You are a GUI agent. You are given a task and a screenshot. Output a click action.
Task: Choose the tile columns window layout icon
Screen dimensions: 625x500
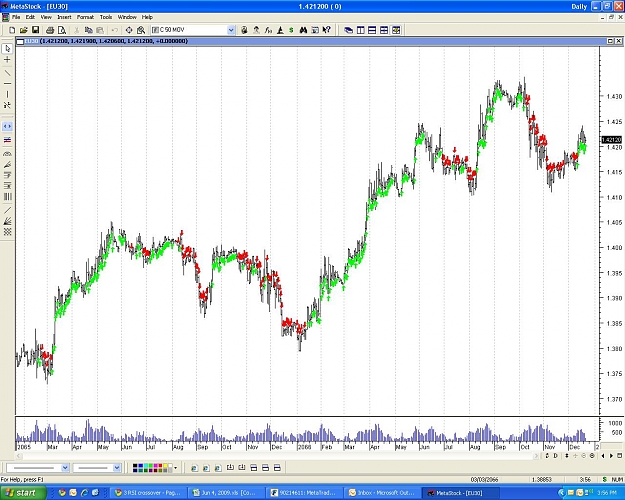(360, 30)
